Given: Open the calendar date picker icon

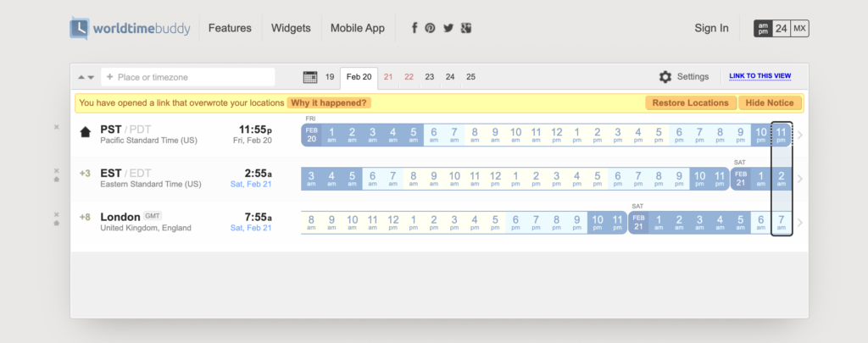Looking at the screenshot, I should point(310,77).
